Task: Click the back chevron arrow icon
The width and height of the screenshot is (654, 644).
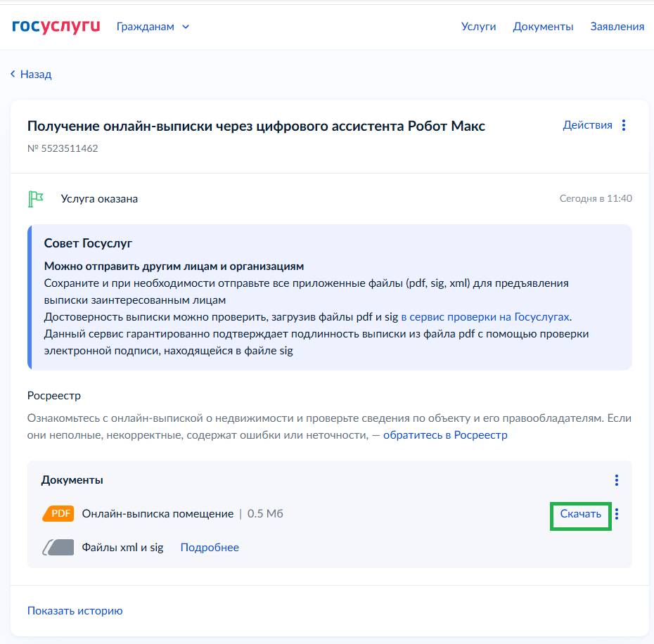Action: coord(13,74)
